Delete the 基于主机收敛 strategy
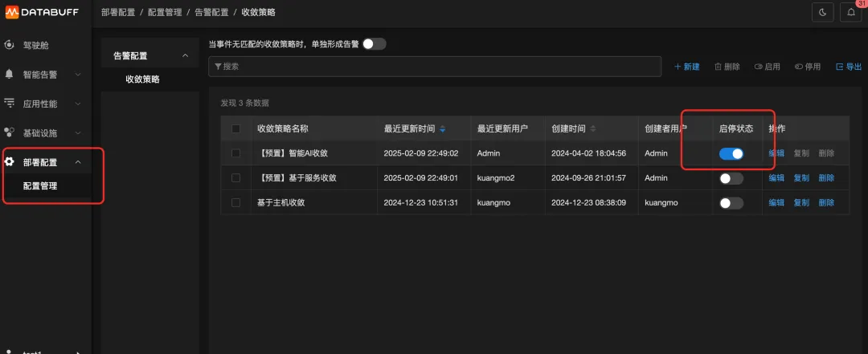Screen dimensions: 868x354 826,203
